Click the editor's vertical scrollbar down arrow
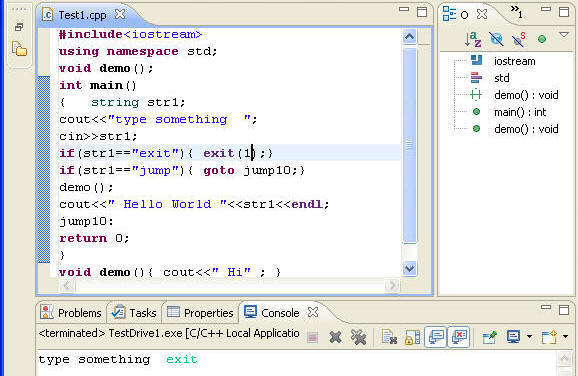The height and width of the screenshot is (376, 578). coord(410,268)
